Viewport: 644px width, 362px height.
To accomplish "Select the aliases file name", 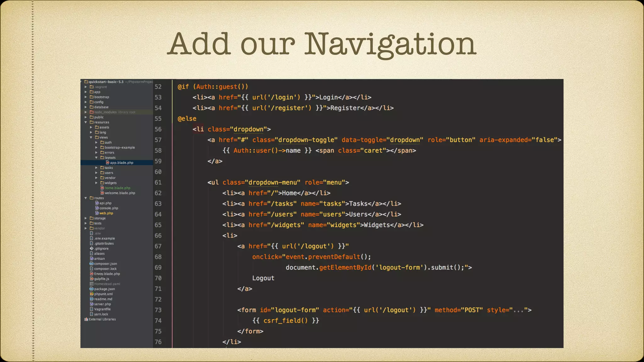I will coord(99,253).
